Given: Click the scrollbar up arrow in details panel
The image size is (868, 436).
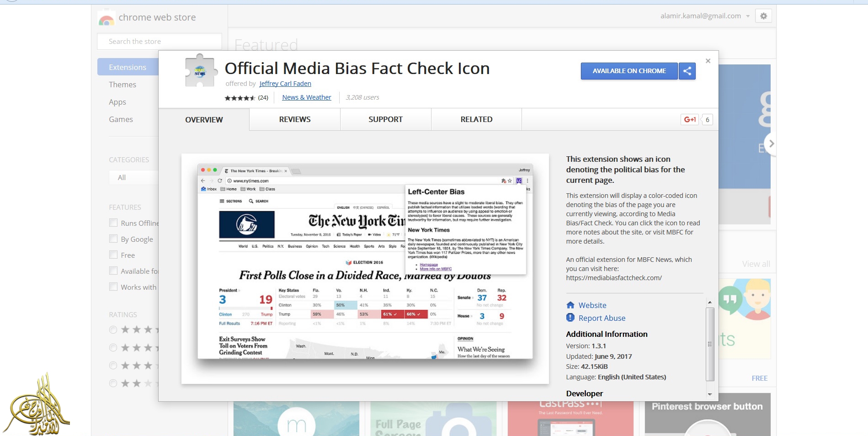Looking at the screenshot, I should tap(710, 302).
